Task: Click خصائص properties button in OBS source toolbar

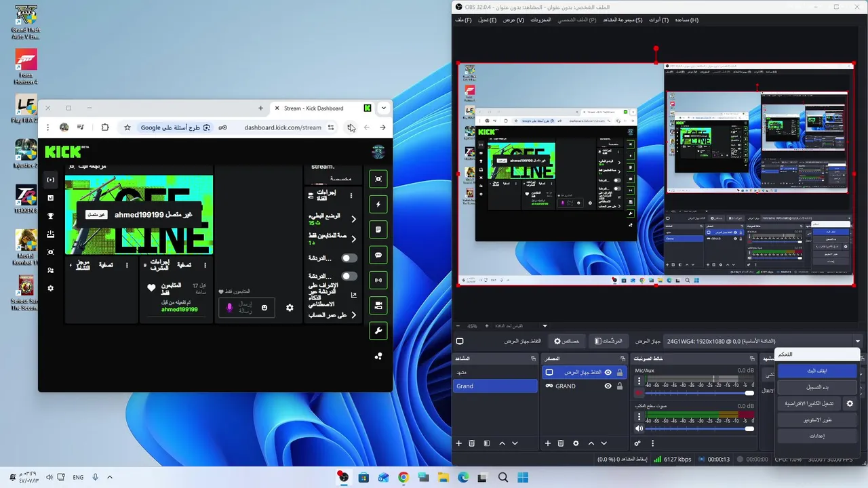Action: [x=567, y=341]
